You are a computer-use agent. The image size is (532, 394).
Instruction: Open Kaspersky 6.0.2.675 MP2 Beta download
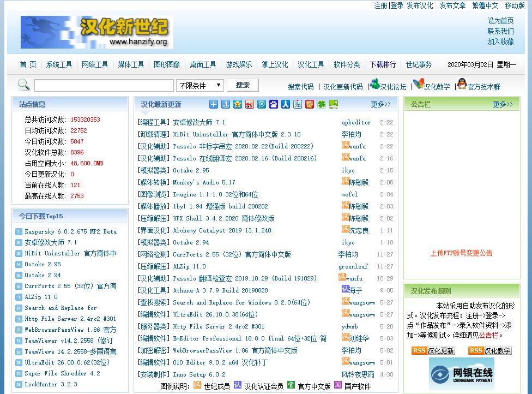pos(70,231)
